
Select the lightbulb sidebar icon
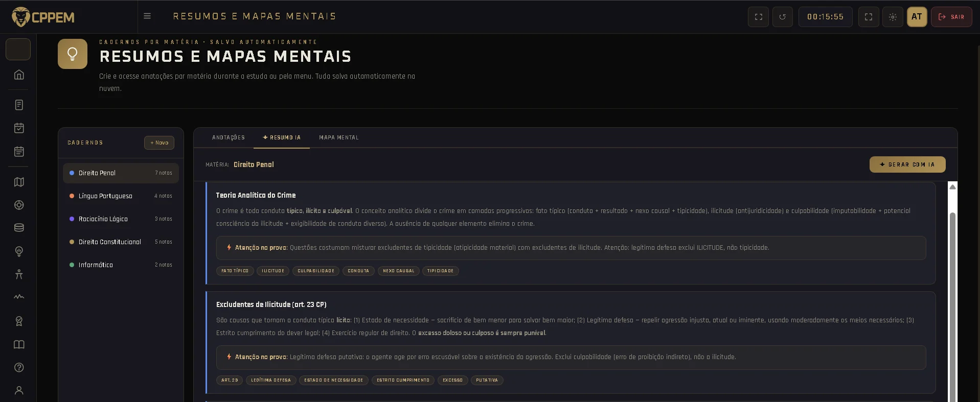pos(19,251)
